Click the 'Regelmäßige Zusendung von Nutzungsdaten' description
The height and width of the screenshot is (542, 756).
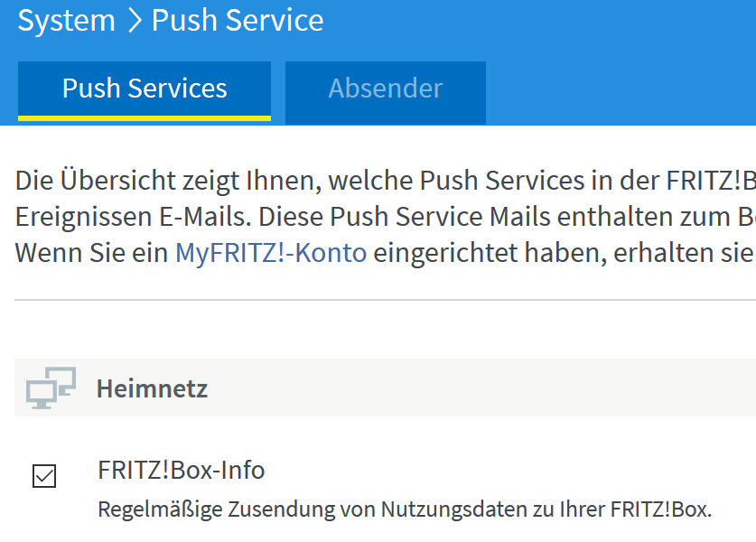click(405, 509)
